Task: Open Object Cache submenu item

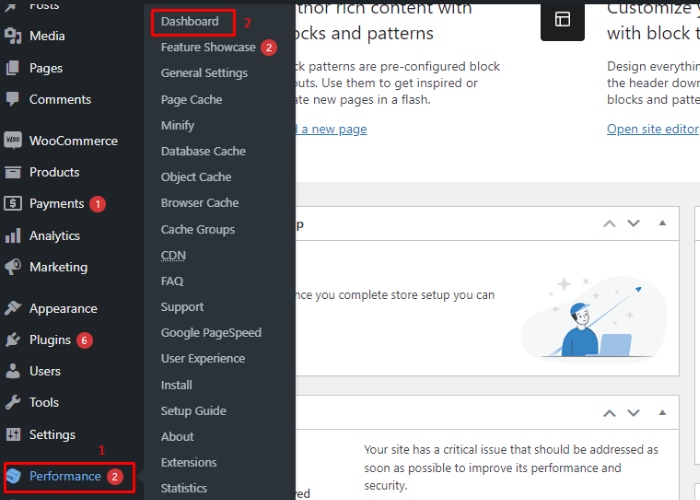Action: pyautogui.click(x=196, y=177)
